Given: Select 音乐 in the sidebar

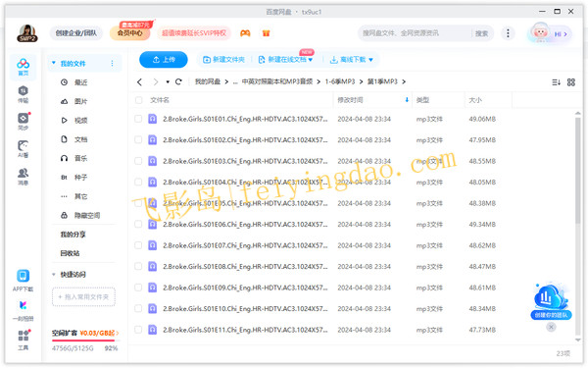Looking at the screenshot, I should (80, 158).
